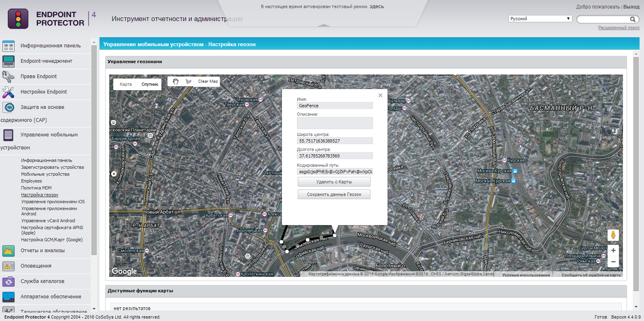Expand Управление мобильным устройством menu
Image resolution: width=644 pixels, height=321 pixels.
click(49, 135)
